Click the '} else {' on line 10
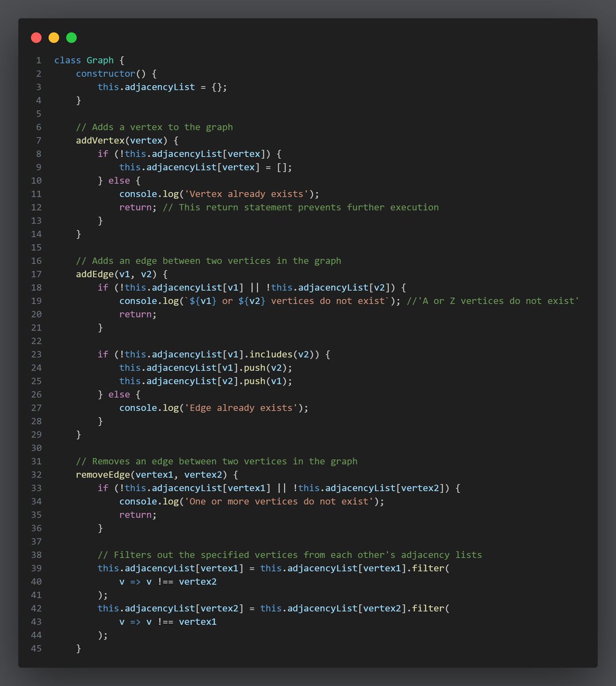 pyautogui.click(x=119, y=180)
